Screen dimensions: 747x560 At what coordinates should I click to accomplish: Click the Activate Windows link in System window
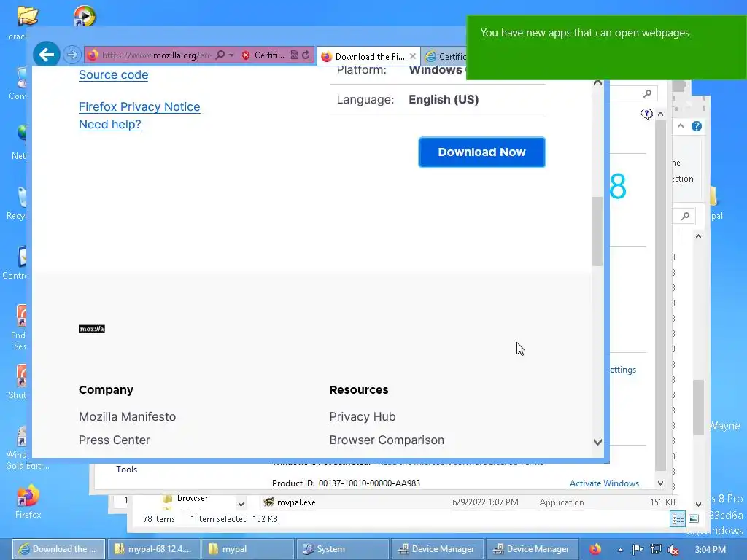pyautogui.click(x=604, y=483)
